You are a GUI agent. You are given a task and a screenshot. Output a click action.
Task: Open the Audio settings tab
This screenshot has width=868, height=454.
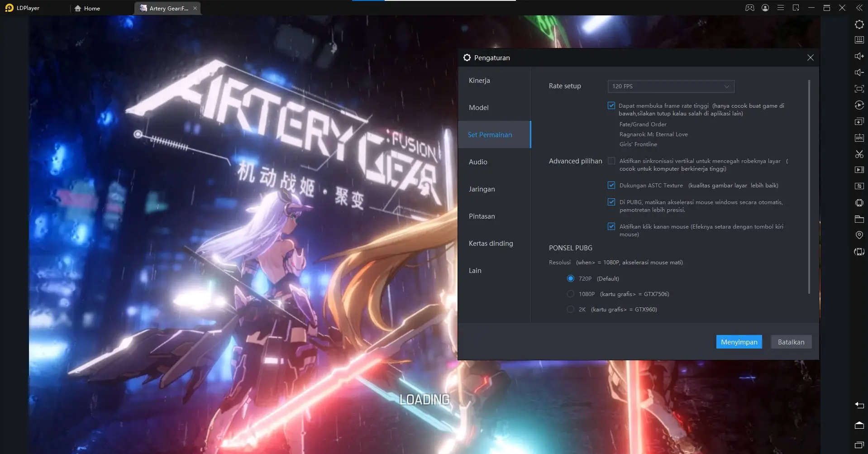[x=494, y=162]
